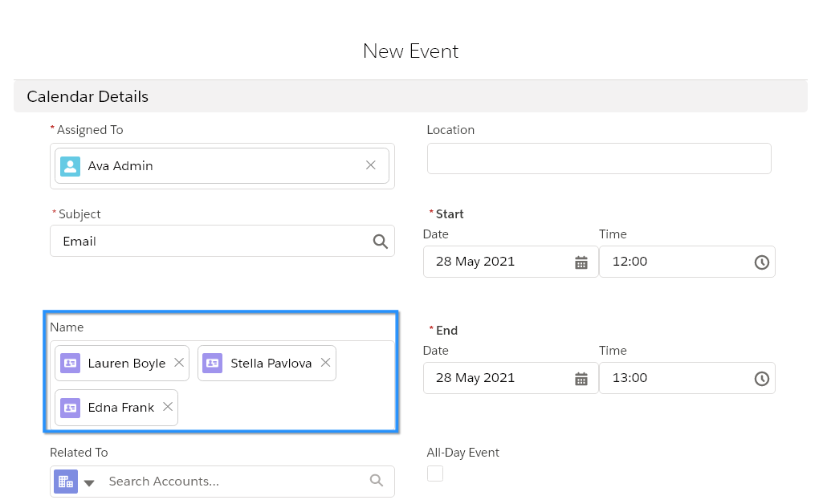Open the Start time clock picker

(760, 262)
